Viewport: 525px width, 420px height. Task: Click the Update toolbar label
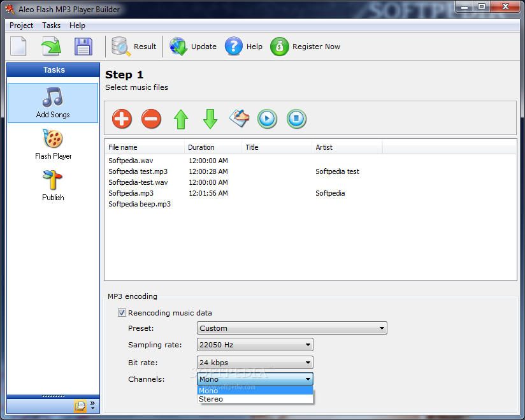pyautogui.click(x=204, y=47)
